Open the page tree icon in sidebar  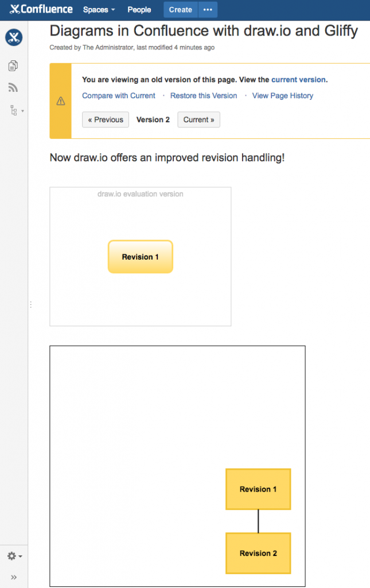(x=14, y=111)
